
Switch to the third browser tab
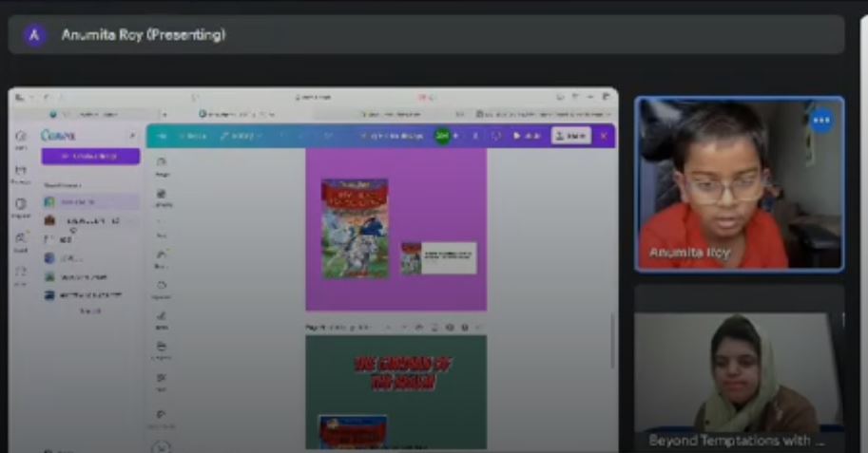tap(392, 114)
